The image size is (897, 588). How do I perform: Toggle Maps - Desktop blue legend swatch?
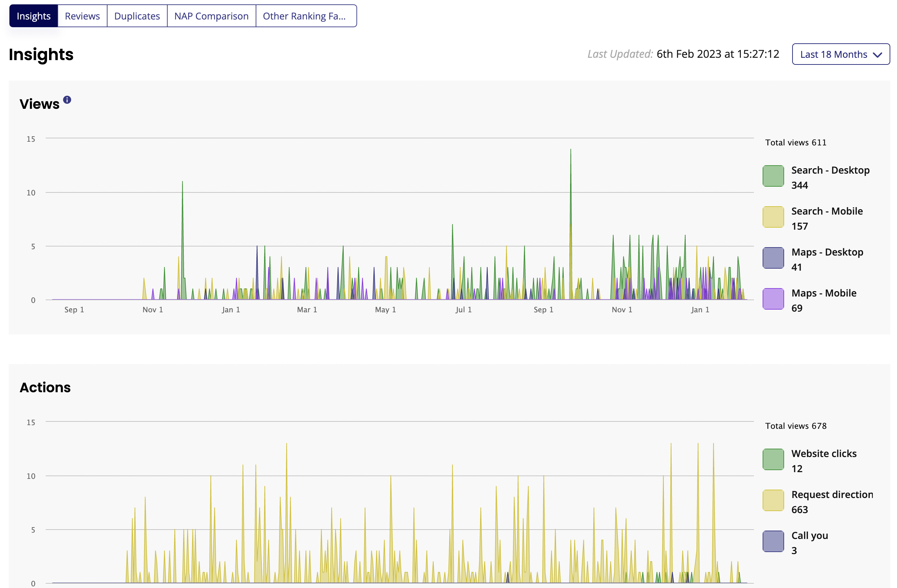point(773,258)
